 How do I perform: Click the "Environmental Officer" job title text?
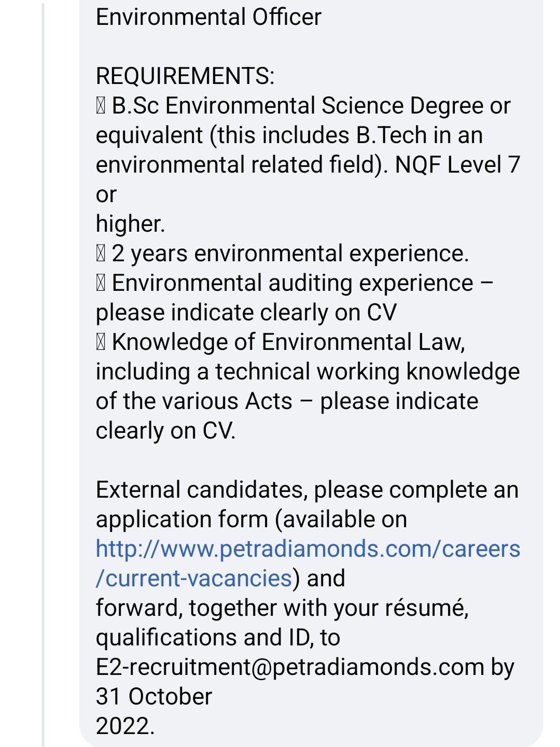tap(208, 17)
